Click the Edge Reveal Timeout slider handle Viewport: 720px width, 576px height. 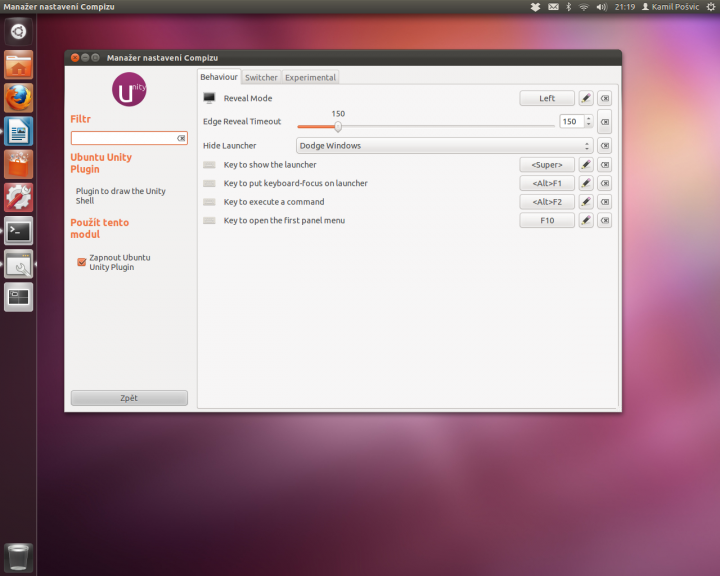click(338, 126)
